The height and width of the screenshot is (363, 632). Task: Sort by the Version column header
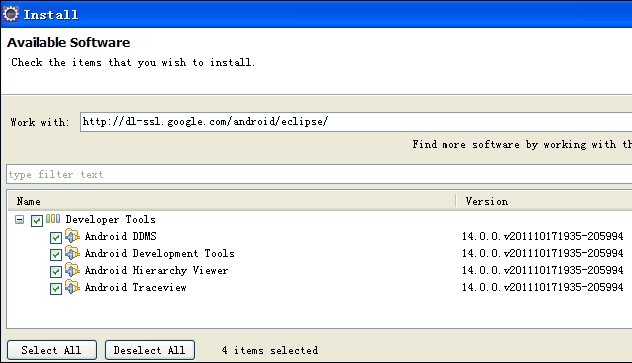(544, 201)
